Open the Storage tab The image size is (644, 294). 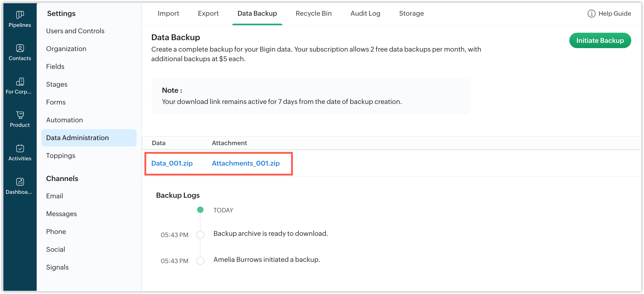[411, 14]
